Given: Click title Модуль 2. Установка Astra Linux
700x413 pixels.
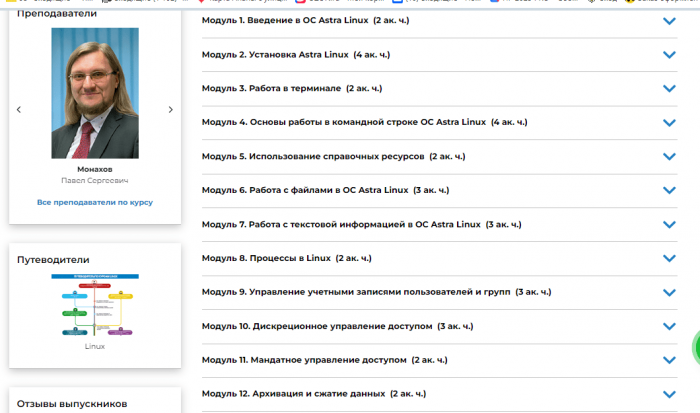Looking at the screenshot, I should tap(296, 54).
